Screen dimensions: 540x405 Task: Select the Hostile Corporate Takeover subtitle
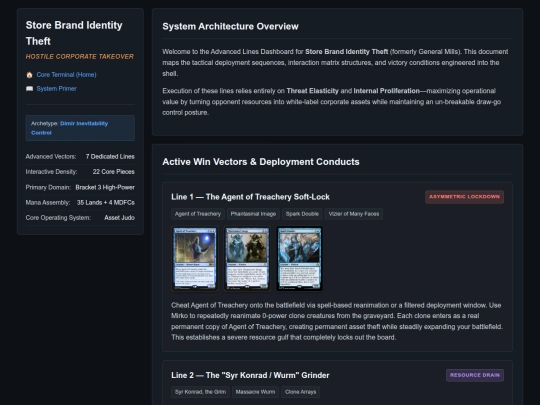click(80, 56)
